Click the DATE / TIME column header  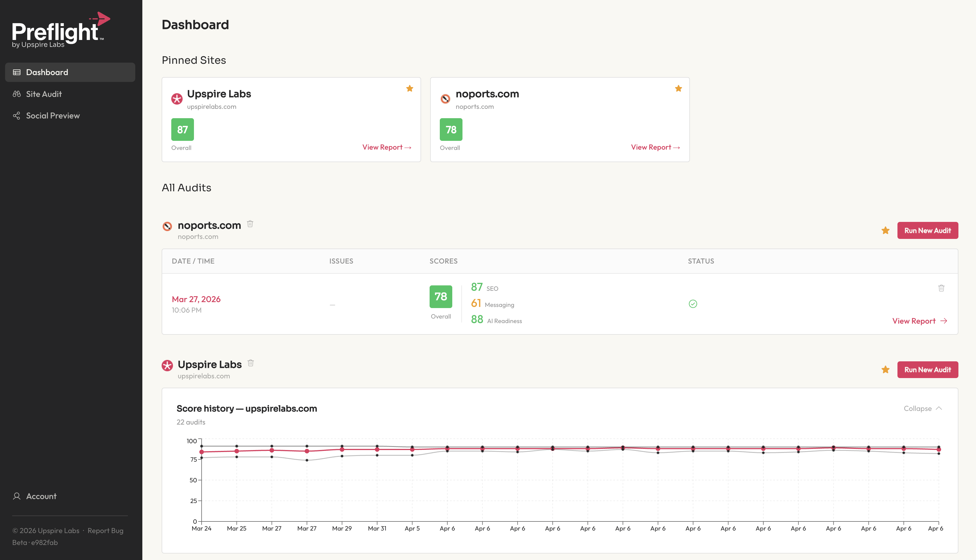pyautogui.click(x=193, y=261)
